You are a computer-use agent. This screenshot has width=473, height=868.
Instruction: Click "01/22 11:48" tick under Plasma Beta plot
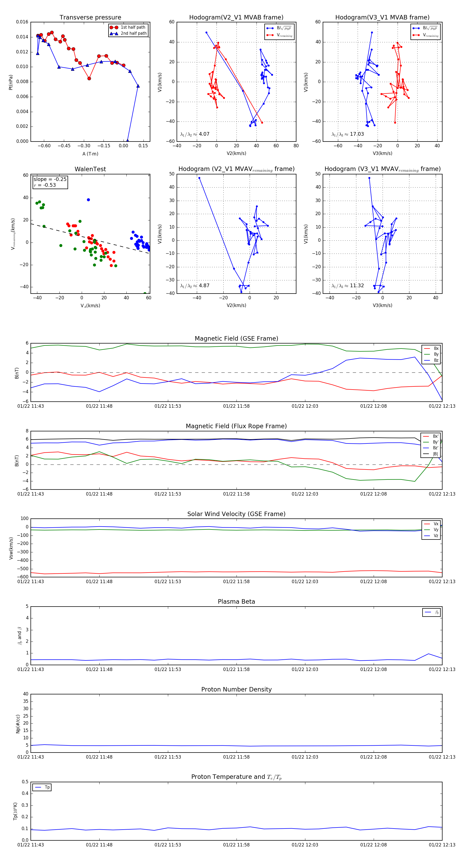click(x=99, y=669)
